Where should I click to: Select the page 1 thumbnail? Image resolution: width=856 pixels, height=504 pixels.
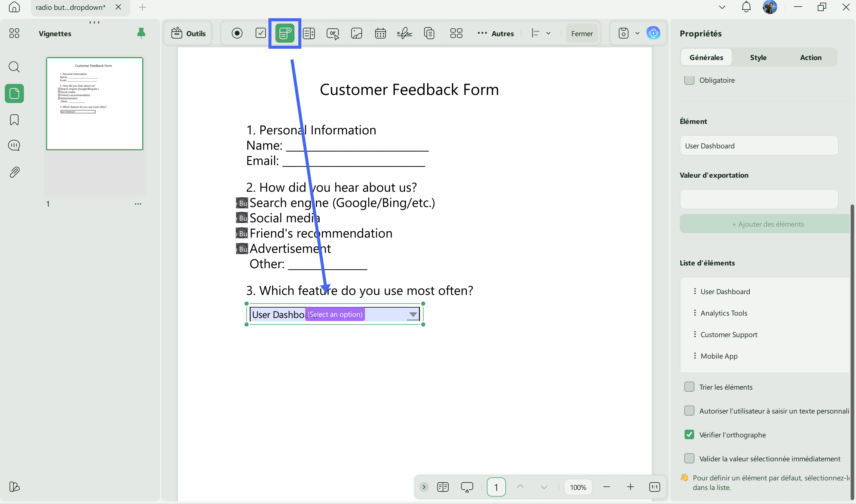(95, 104)
